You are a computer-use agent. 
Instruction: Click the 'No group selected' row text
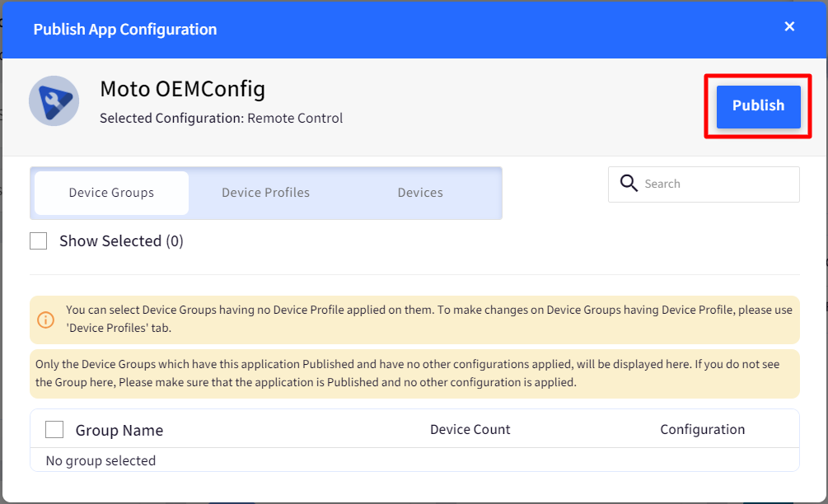pos(101,460)
